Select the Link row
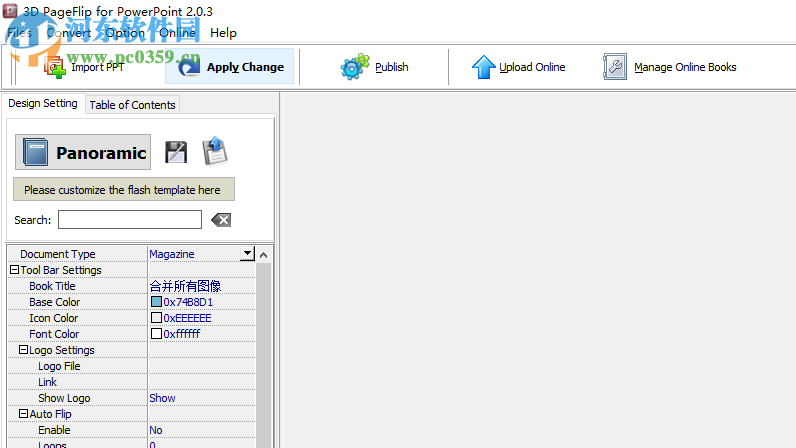796x448 pixels. [x=131, y=382]
